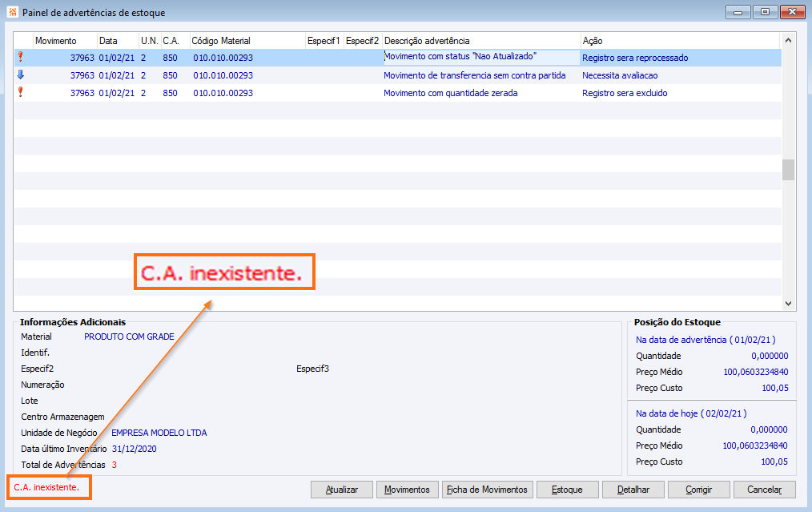This screenshot has height=512, width=812.
Task: Click the Código Material column header
Action: [247, 41]
